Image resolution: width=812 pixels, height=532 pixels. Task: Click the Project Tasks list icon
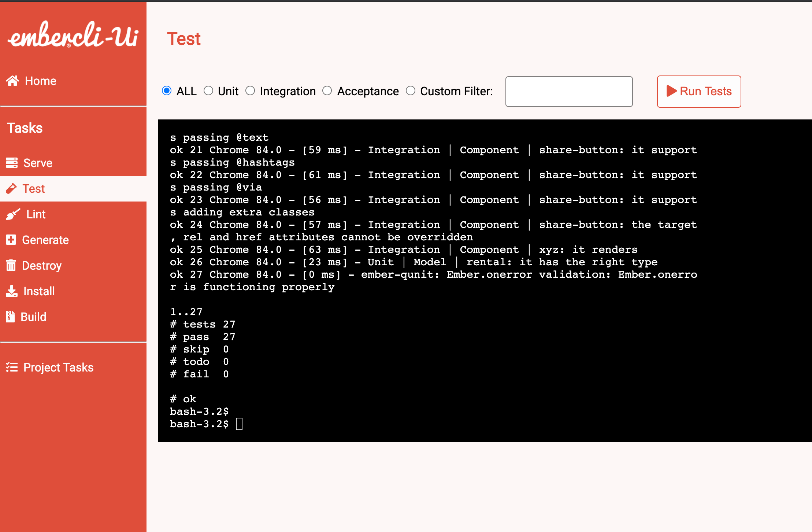click(12, 367)
